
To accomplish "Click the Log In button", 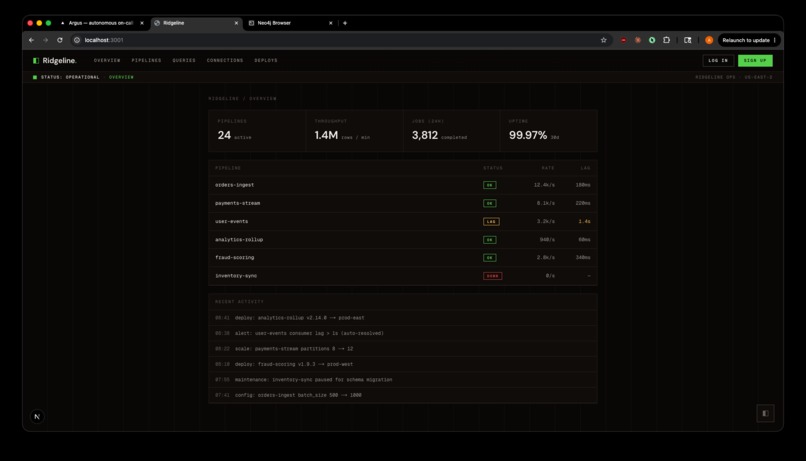I will pyautogui.click(x=718, y=61).
